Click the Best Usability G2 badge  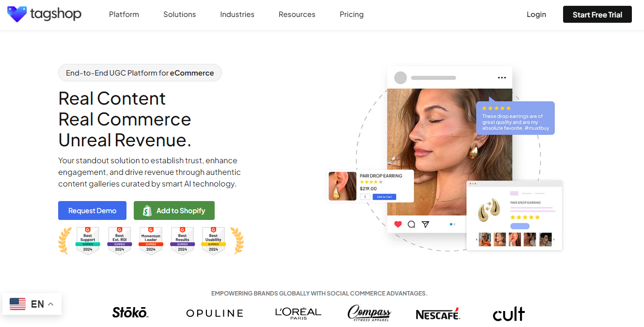pos(213,240)
